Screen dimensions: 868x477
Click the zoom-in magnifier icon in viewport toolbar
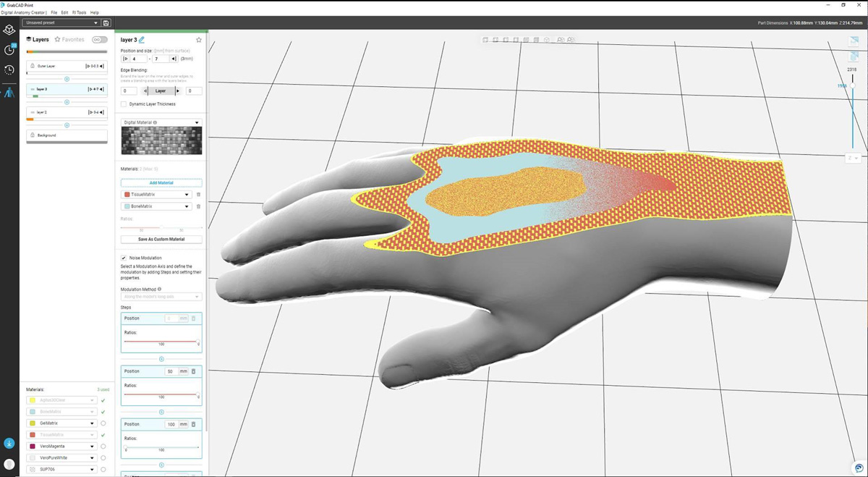pos(559,40)
